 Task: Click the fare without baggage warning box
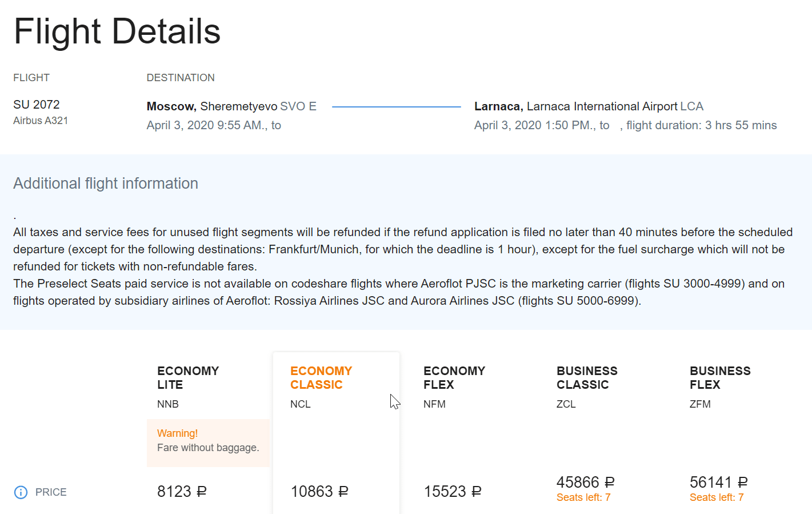pos(208,440)
